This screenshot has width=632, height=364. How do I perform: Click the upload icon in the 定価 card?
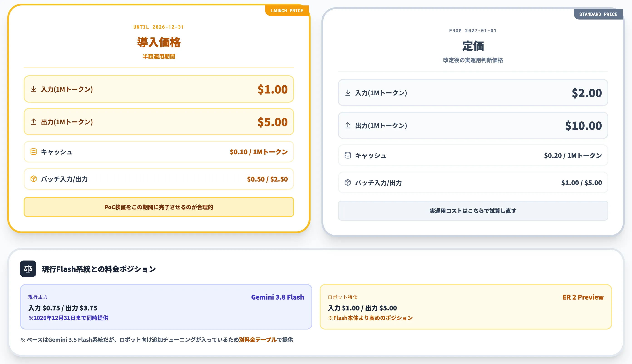348,125
